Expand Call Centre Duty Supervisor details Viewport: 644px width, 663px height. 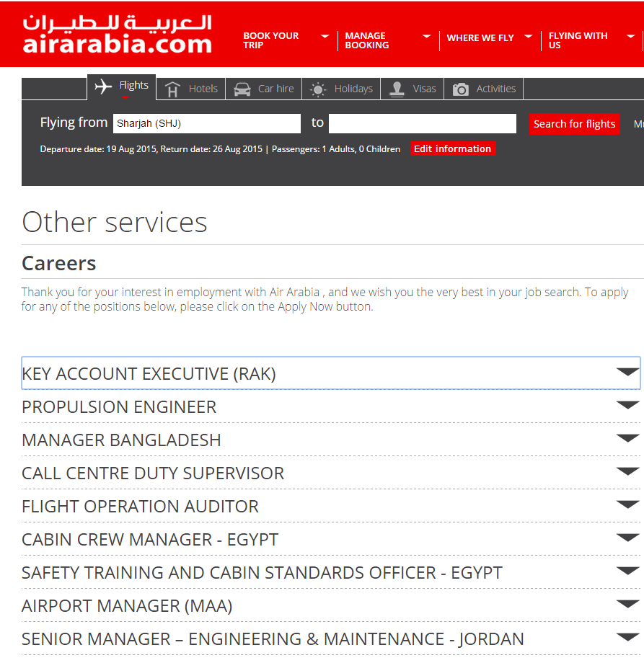point(627,471)
